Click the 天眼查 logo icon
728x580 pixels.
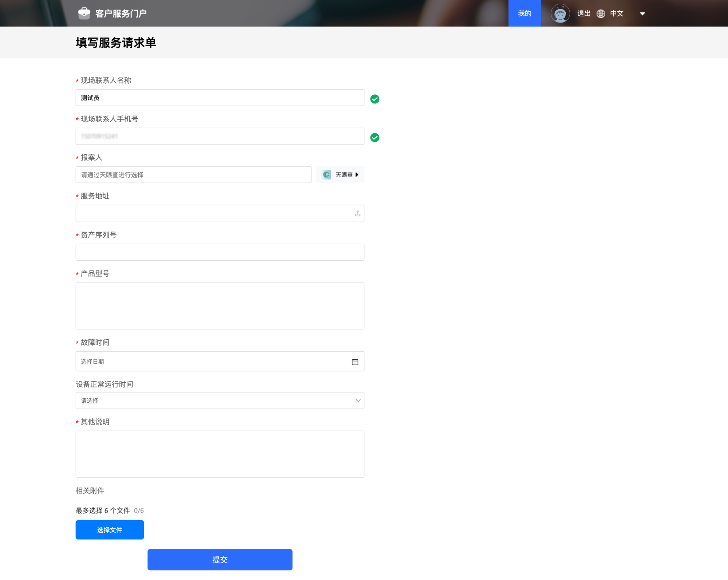click(x=327, y=175)
